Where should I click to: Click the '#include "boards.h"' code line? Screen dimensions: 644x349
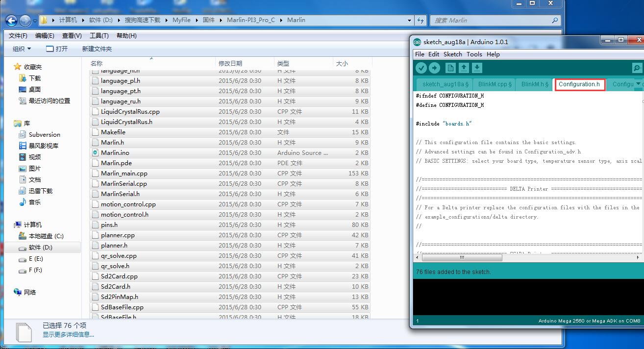coord(444,124)
